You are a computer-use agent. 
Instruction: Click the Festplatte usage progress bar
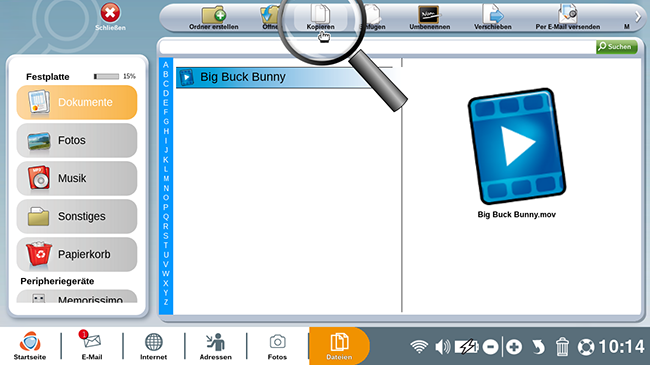(x=106, y=76)
